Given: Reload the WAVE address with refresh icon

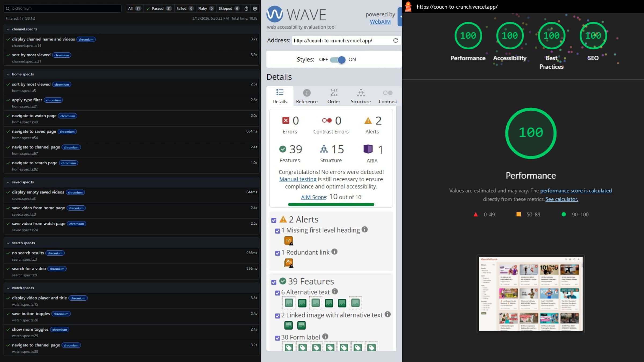Looking at the screenshot, I should tap(395, 40).
